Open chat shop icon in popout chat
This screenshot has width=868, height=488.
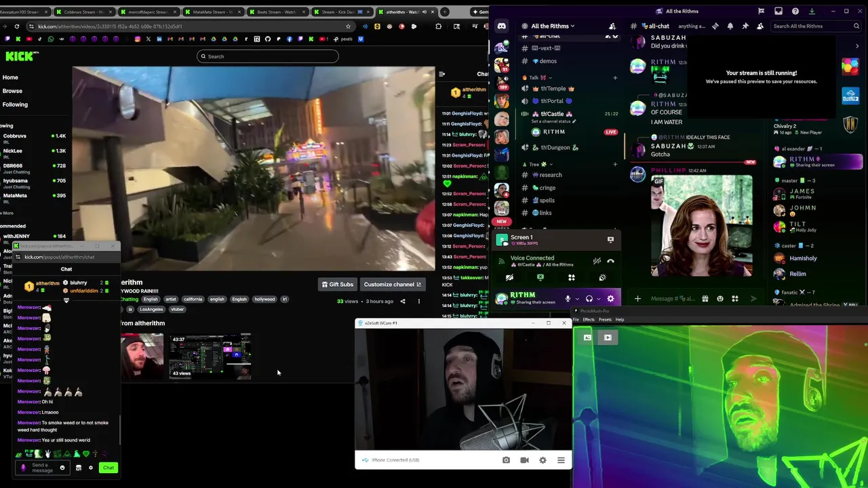tap(79, 468)
